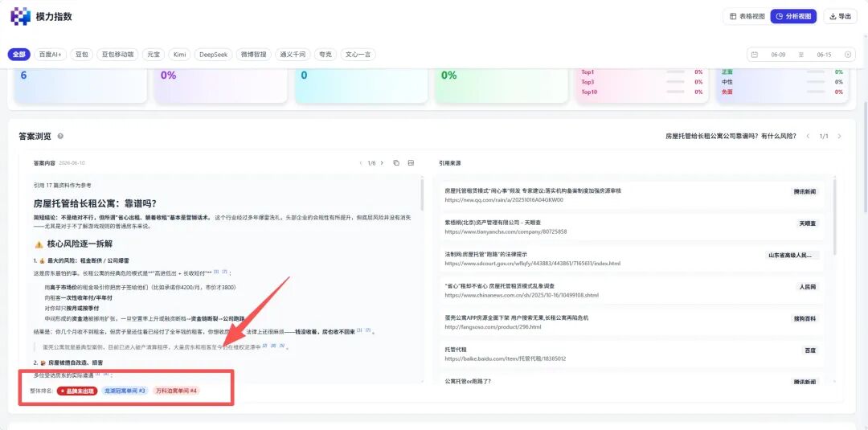Switch to 表格视图 table view
The height and width of the screenshot is (430, 868).
[746, 17]
